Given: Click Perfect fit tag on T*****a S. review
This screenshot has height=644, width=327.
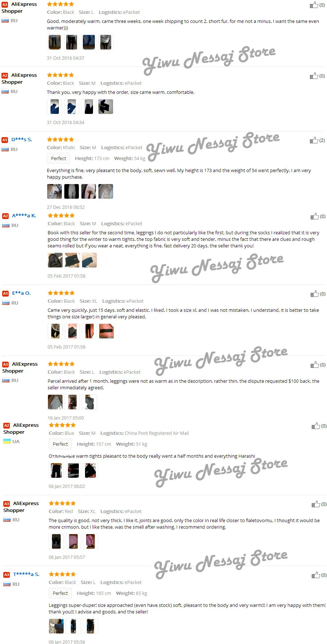Looking at the screenshot, I should 60,593.
